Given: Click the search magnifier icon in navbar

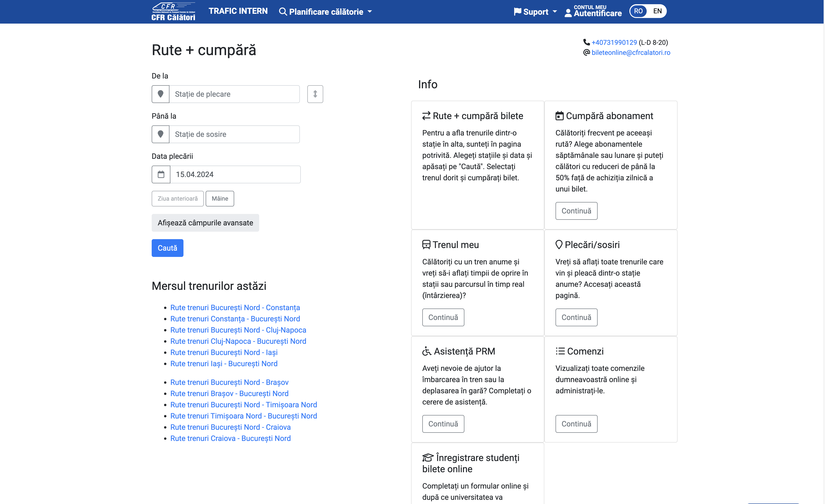Looking at the screenshot, I should [x=283, y=12].
